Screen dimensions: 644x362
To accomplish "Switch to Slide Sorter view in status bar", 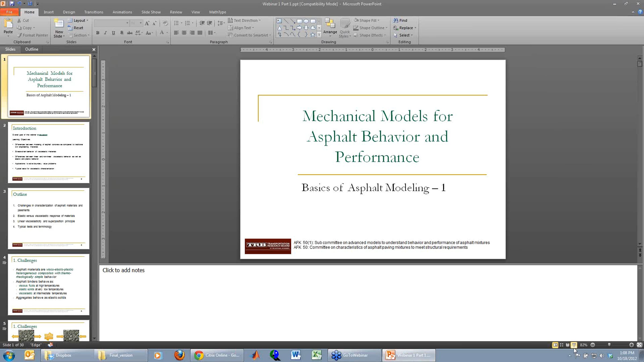I will click(x=561, y=345).
